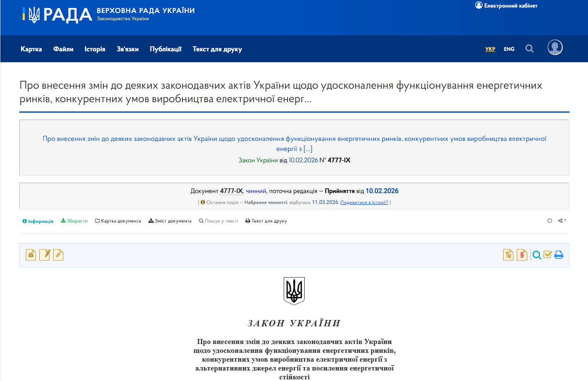This screenshot has width=588, height=381.
Task: Expand the share dropdown
Action: [562, 221]
